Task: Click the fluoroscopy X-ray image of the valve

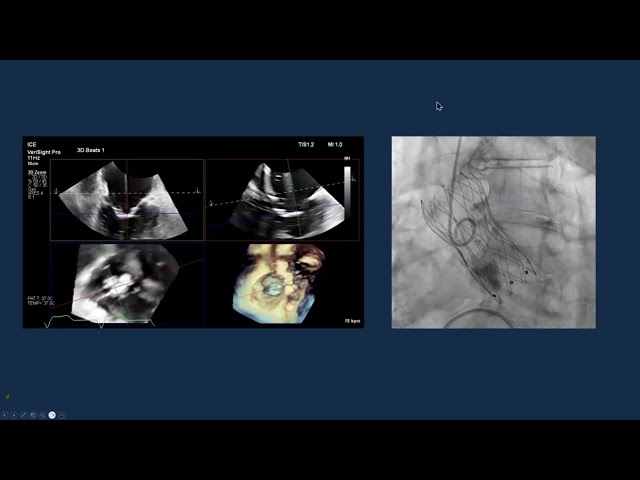Action: (493, 232)
